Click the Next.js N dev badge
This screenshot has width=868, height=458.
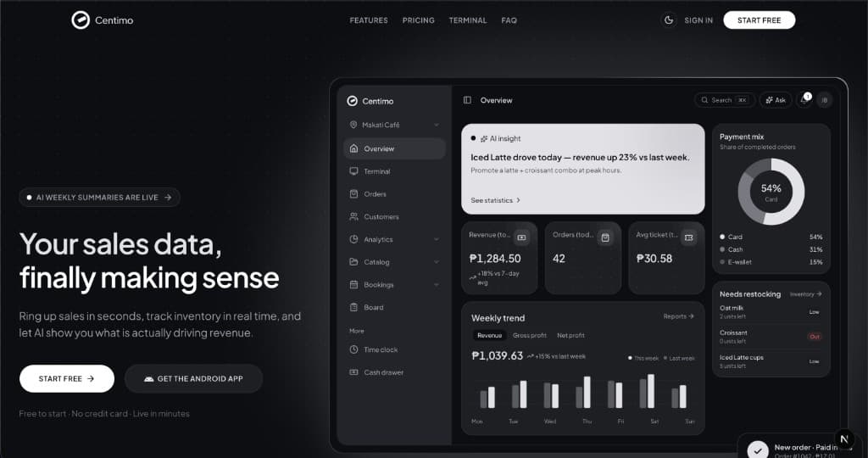click(x=844, y=439)
